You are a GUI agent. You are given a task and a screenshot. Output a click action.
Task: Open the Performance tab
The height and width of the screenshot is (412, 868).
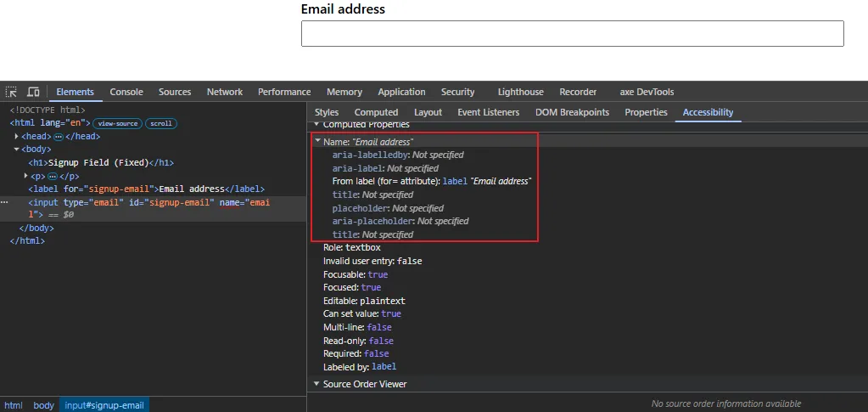coord(284,92)
